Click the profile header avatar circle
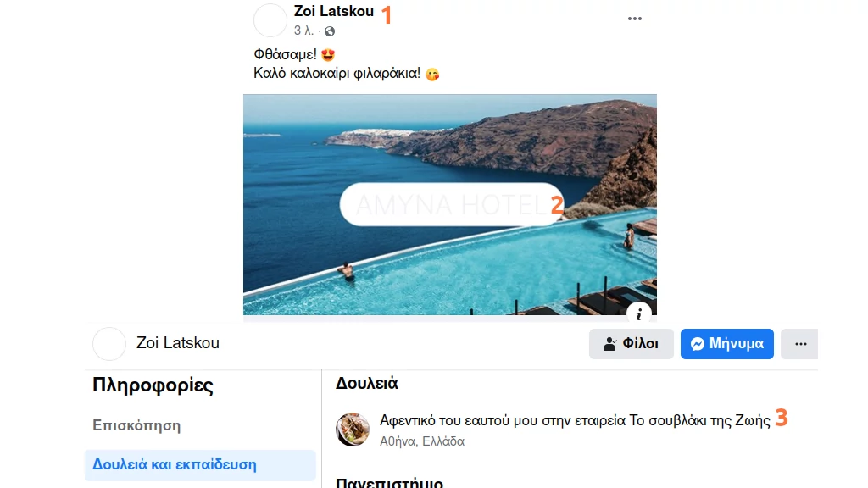This screenshot has width=868, height=488. tap(108, 343)
